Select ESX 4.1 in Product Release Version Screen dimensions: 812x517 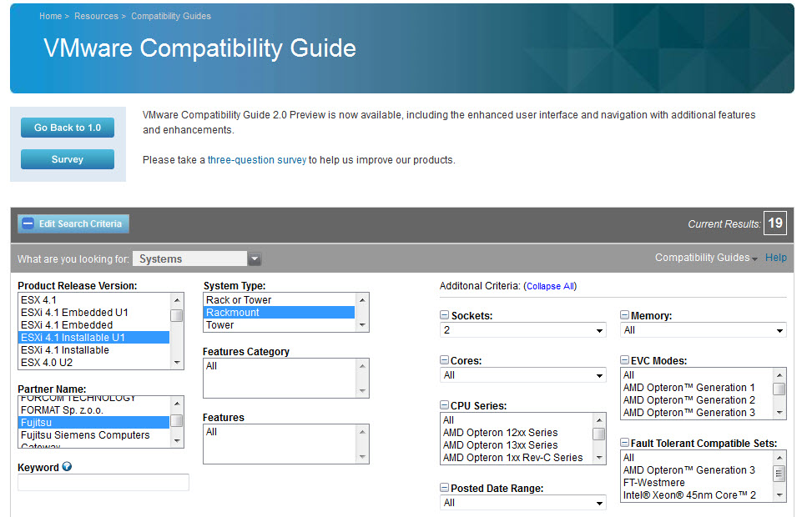pyautogui.click(x=93, y=300)
